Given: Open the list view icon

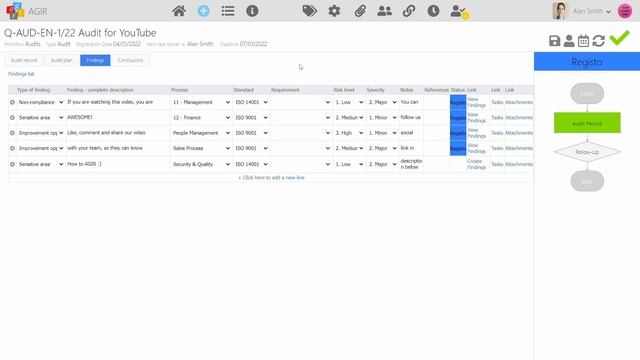Looking at the screenshot, I should [x=228, y=11].
